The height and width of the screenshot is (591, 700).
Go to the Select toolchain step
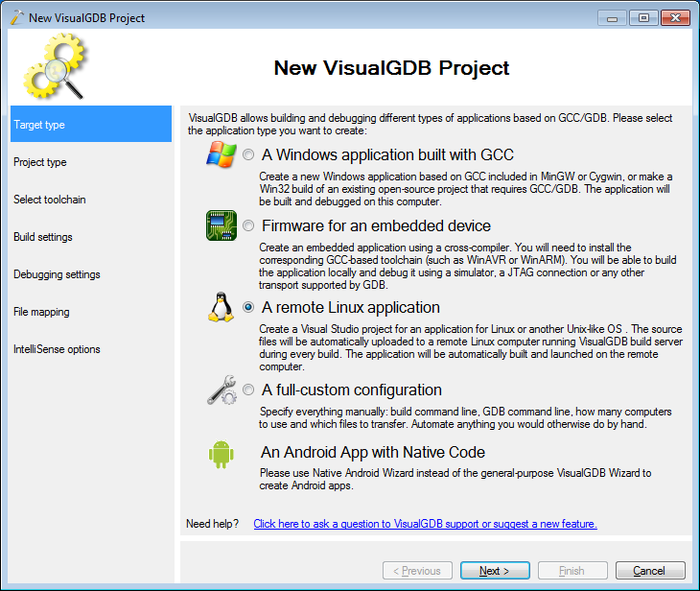[91, 200]
